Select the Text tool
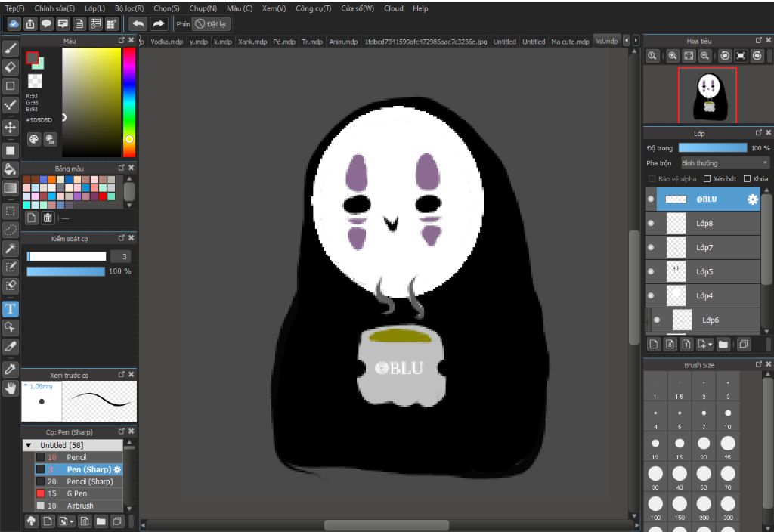 [x=11, y=309]
